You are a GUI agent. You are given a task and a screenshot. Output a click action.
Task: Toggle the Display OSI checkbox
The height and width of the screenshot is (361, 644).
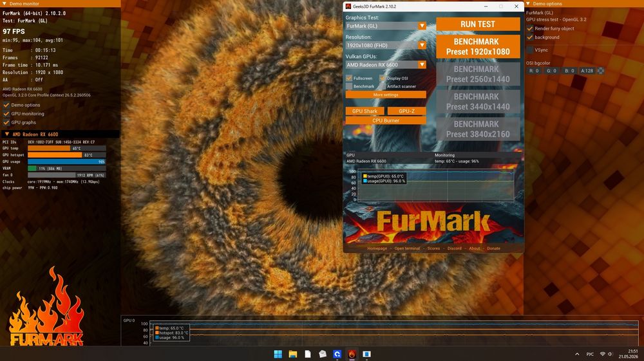383,78
